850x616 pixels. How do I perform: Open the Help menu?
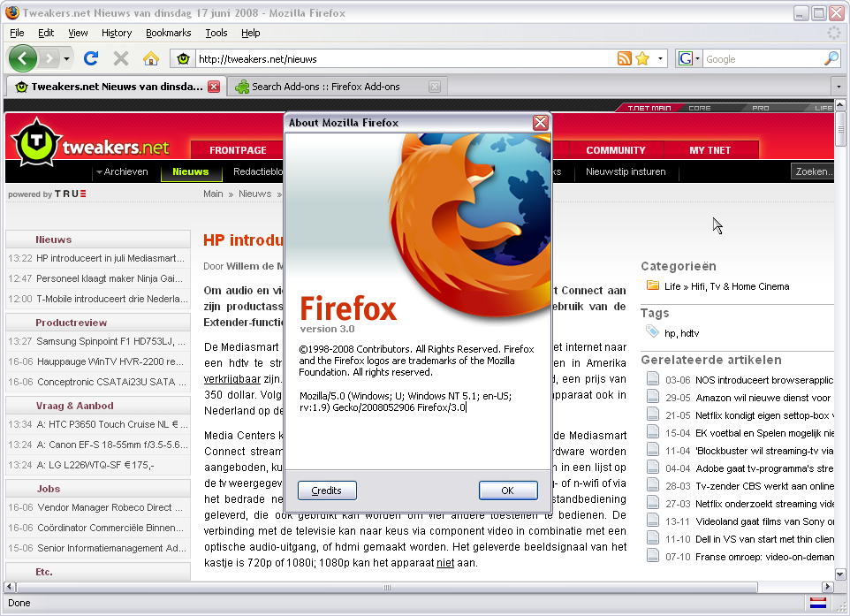coord(250,33)
